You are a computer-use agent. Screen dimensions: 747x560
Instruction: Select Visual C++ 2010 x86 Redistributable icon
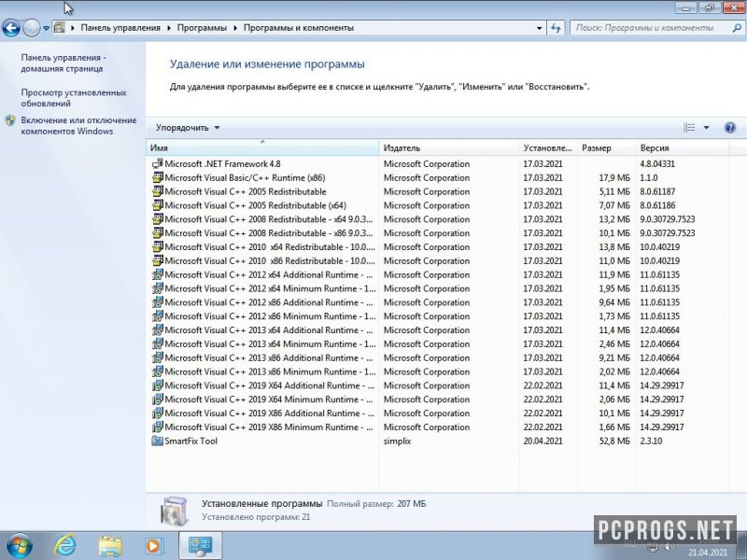(157, 260)
